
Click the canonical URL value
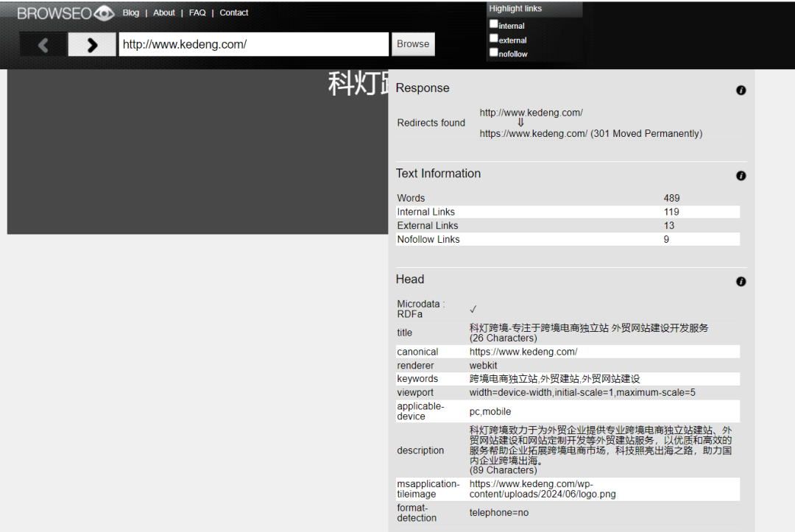tap(523, 352)
